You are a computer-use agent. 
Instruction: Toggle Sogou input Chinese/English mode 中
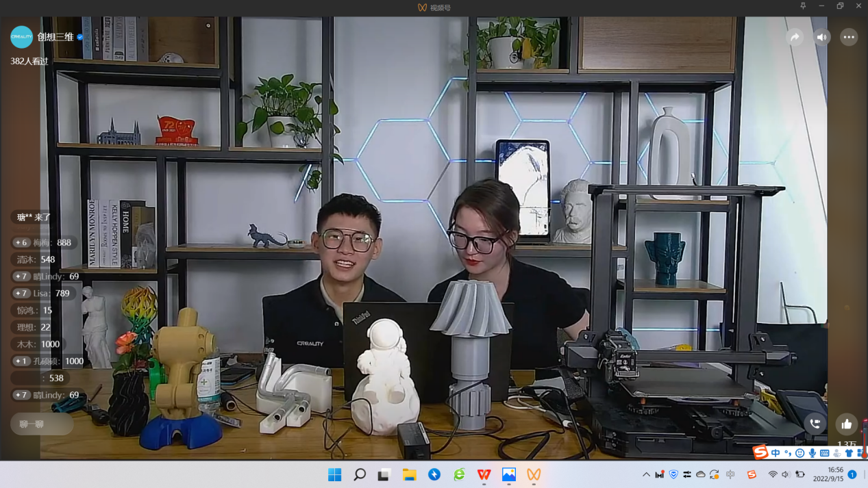point(776,453)
